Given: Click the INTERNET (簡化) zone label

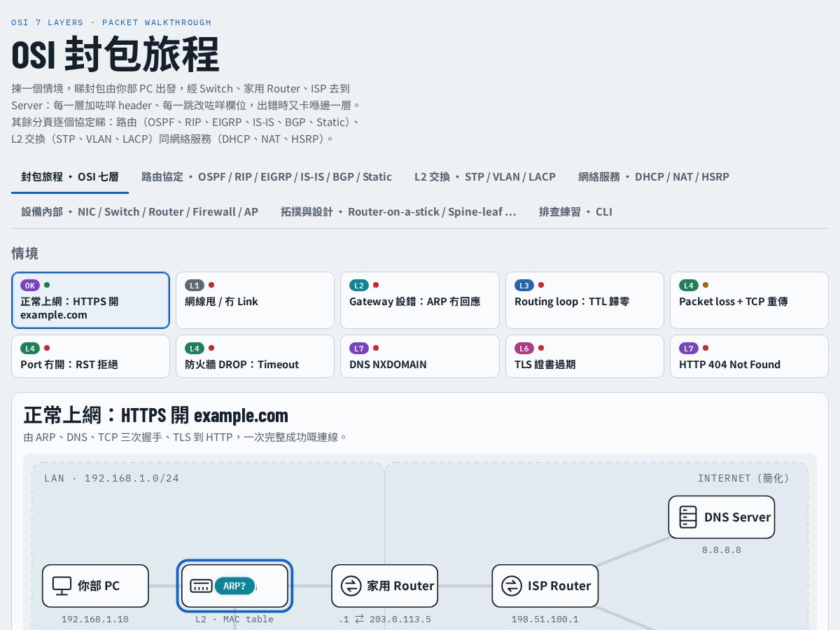Looking at the screenshot, I should point(743,478).
